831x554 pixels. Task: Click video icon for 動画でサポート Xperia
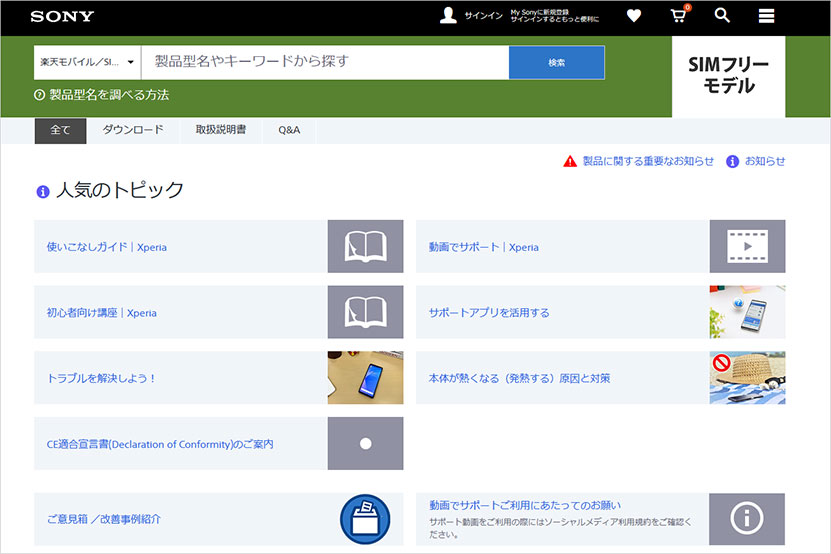747,247
